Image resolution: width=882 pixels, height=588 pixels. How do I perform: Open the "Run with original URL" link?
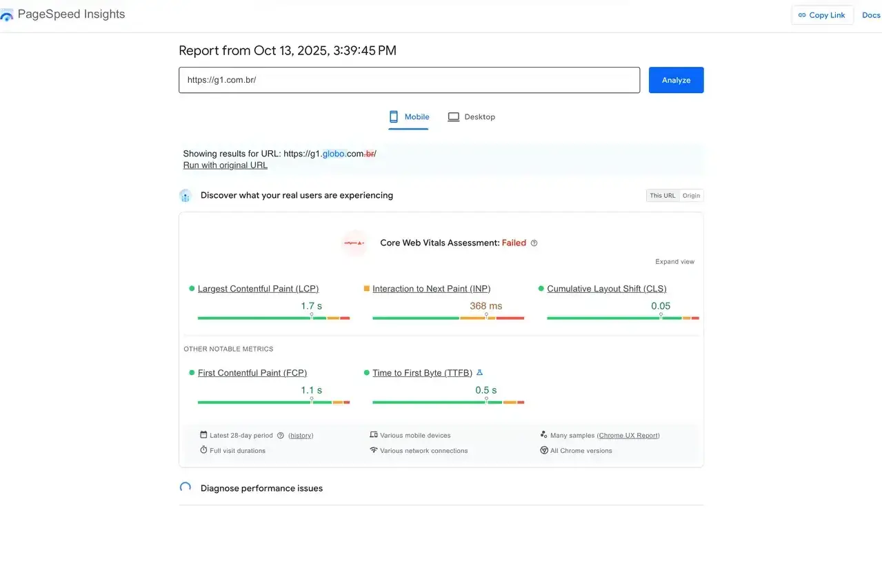point(225,165)
